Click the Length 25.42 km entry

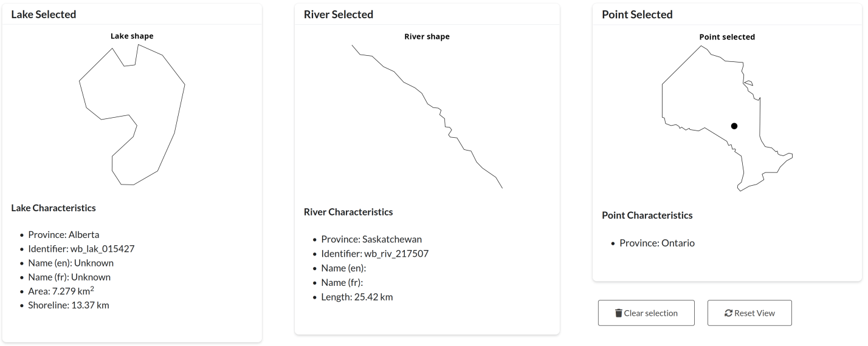pyautogui.click(x=357, y=297)
